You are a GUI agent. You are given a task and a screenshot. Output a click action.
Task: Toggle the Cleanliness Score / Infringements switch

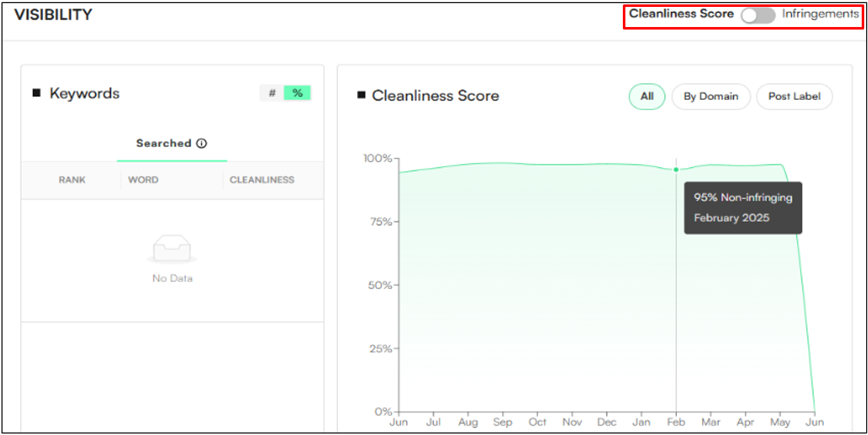click(757, 15)
